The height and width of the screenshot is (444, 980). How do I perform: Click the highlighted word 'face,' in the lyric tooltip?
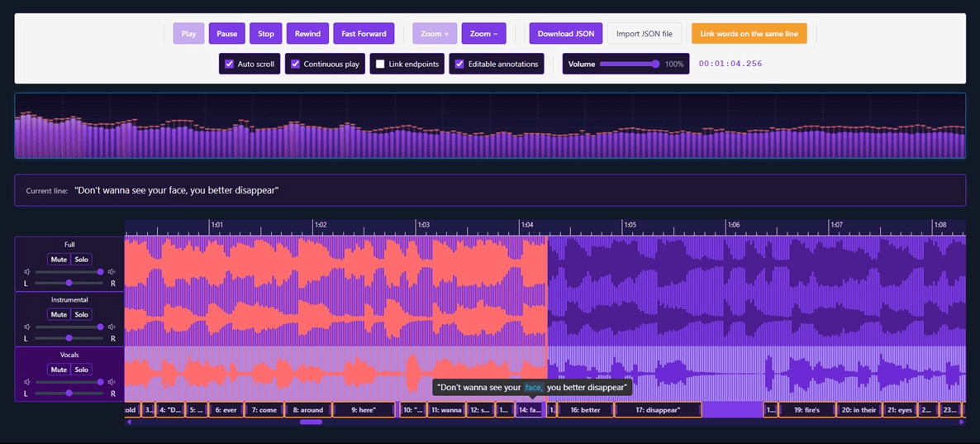534,388
